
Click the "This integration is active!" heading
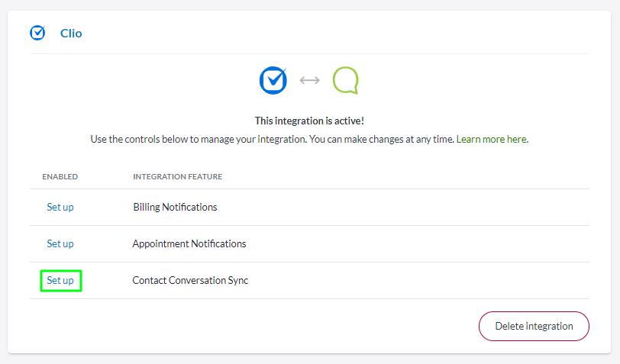coord(309,121)
